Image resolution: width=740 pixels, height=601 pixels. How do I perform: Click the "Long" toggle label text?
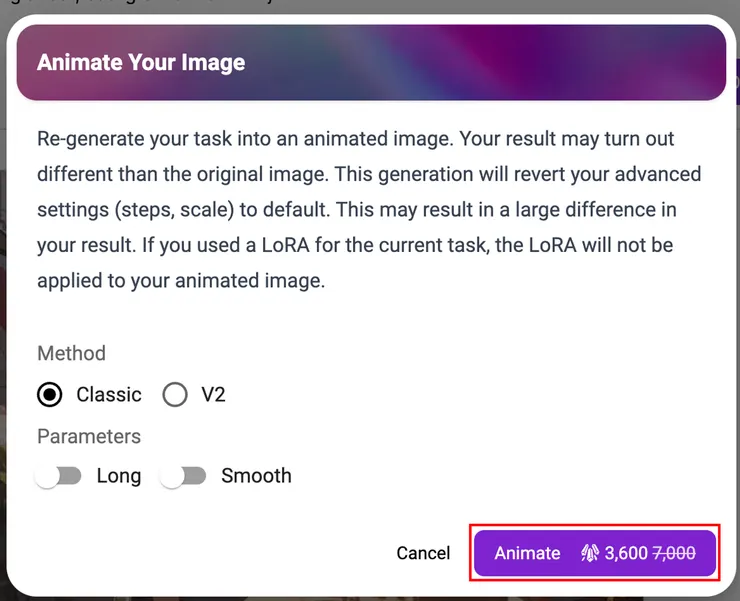[x=119, y=476]
